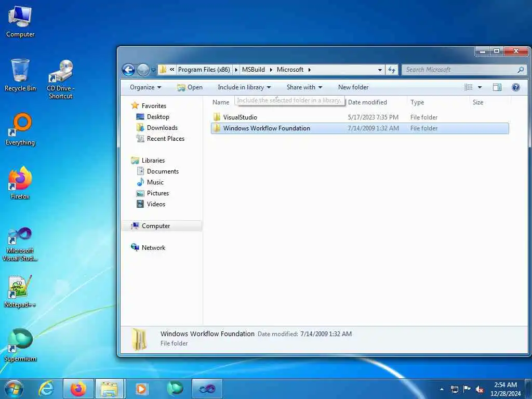This screenshot has height=399, width=532.
Task: Launch Internet Explorer from taskbar
Action: click(x=46, y=389)
